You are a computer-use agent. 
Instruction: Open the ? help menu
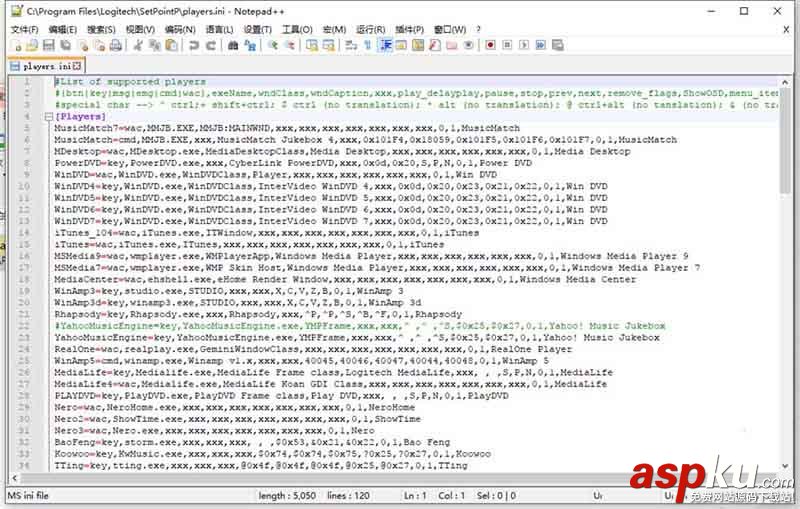(478, 30)
